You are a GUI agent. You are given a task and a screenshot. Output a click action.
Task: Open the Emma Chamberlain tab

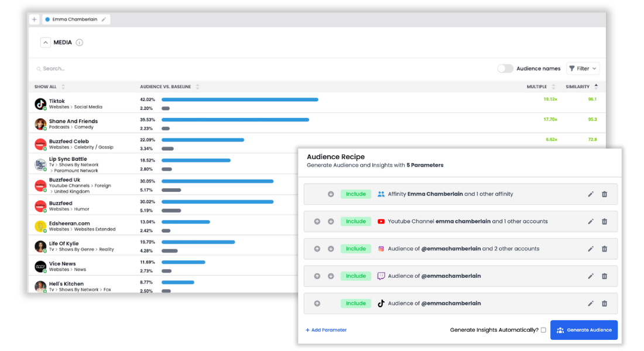click(76, 19)
